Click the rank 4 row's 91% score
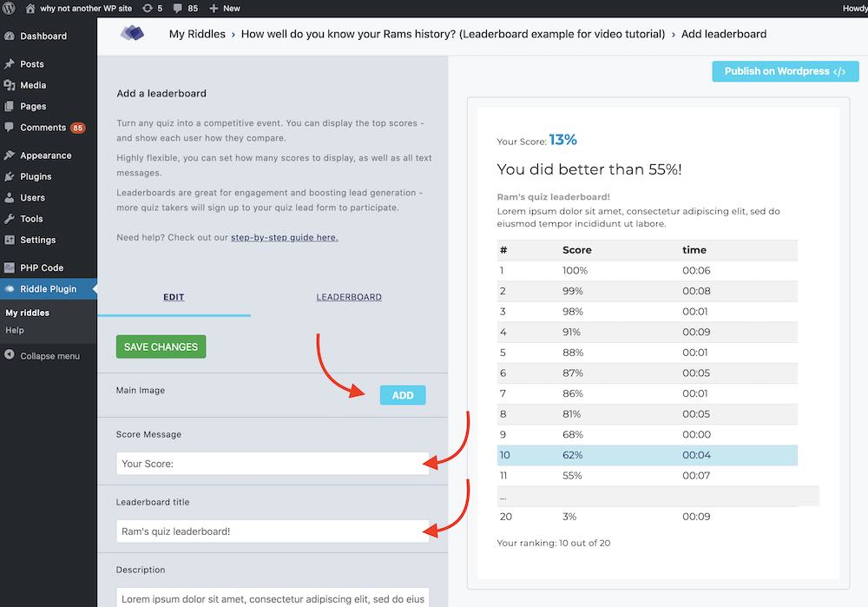868x607 pixels. pos(572,332)
